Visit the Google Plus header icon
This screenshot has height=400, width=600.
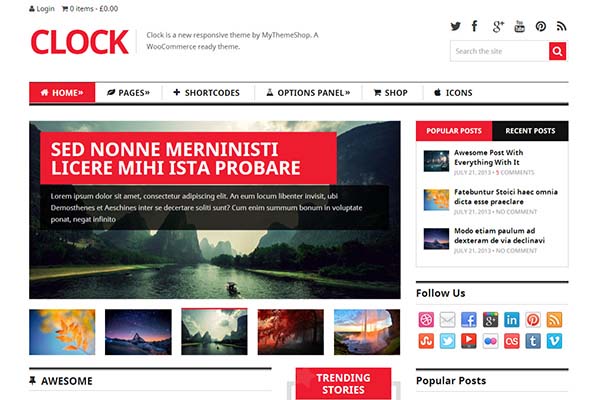click(x=498, y=26)
